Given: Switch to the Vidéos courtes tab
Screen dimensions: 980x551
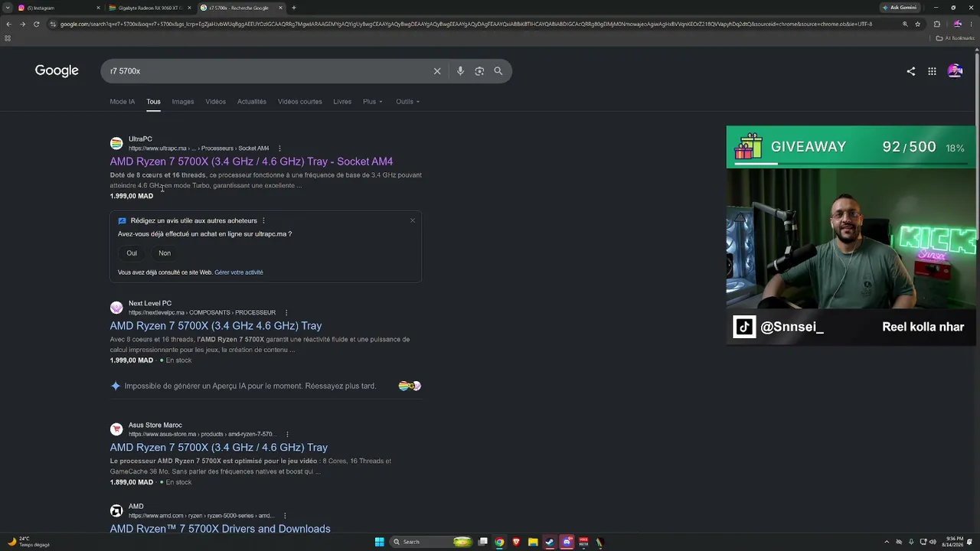Looking at the screenshot, I should pos(300,102).
